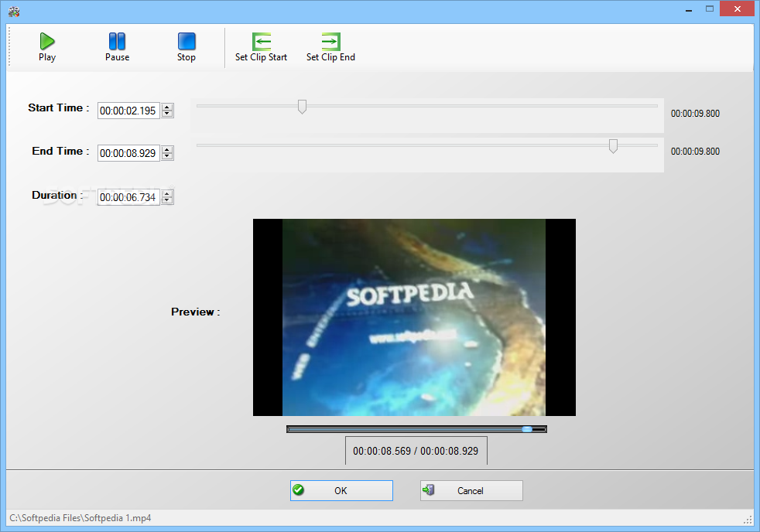Click the file path Softpedia 1.mp4 in status bar
Image resolution: width=760 pixels, height=532 pixels.
(x=80, y=518)
